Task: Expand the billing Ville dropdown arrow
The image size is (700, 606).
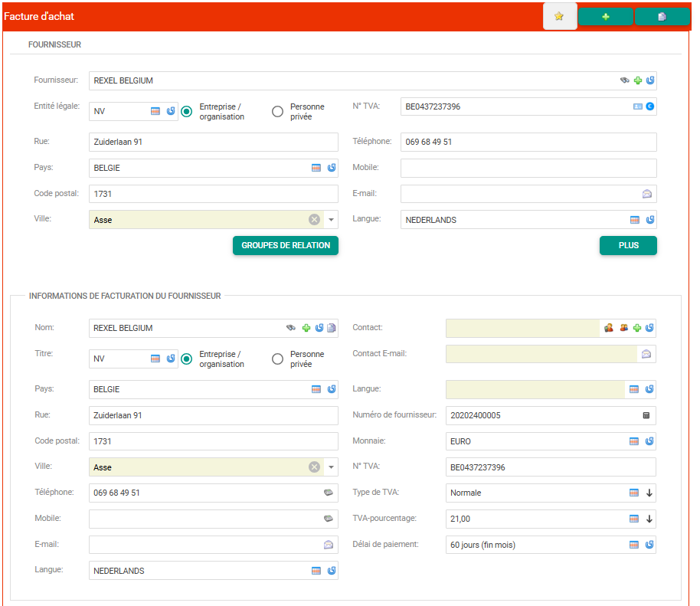Action: pos(332,467)
